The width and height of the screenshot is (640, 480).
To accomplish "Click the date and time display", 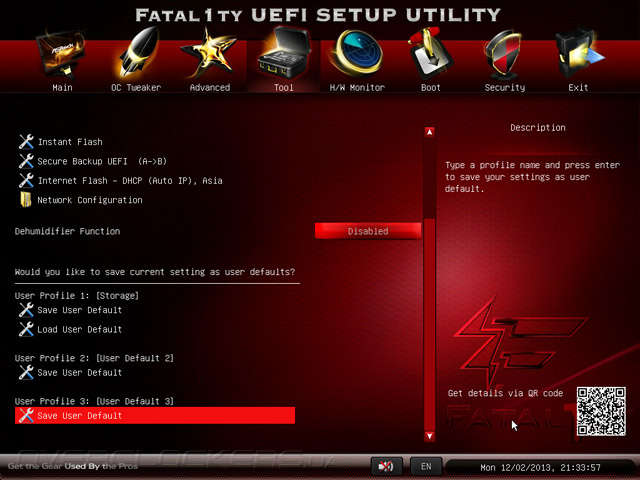I will [540, 467].
